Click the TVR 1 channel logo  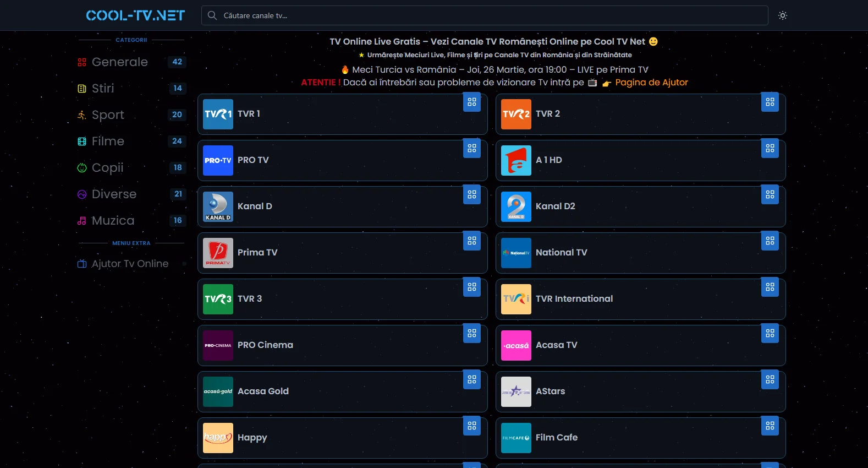(x=218, y=114)
